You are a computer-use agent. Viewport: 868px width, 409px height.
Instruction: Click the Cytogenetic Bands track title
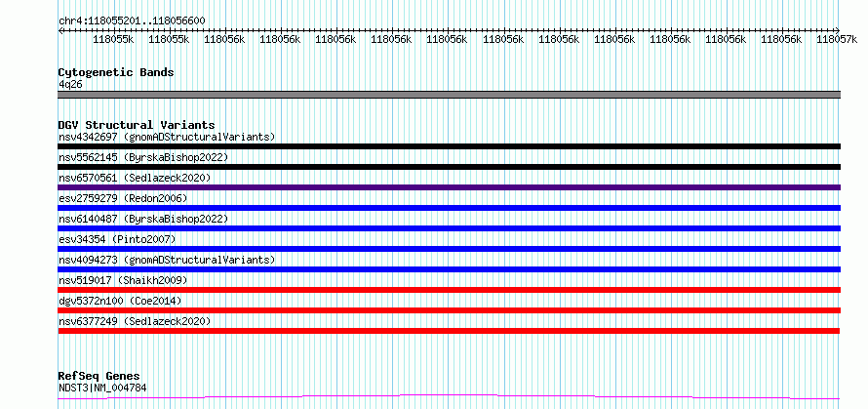pos(116,72)
